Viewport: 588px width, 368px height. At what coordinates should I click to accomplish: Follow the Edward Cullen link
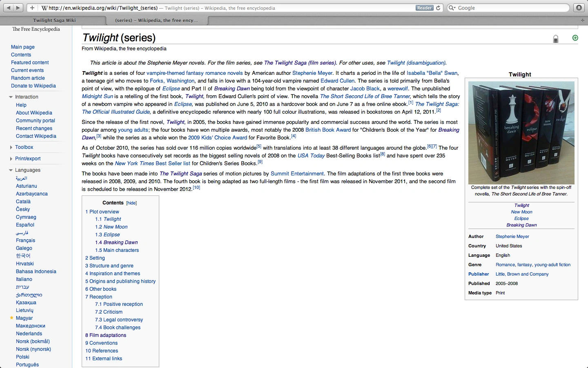pyautogui.click(x=338, y=81)
